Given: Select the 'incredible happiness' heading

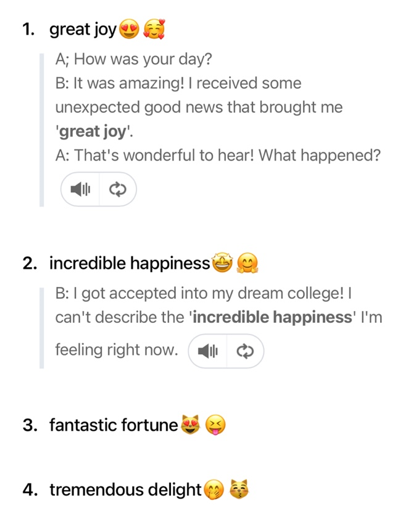Looking at the screenshot, I should pyautogui.click(x=130, y=264).
